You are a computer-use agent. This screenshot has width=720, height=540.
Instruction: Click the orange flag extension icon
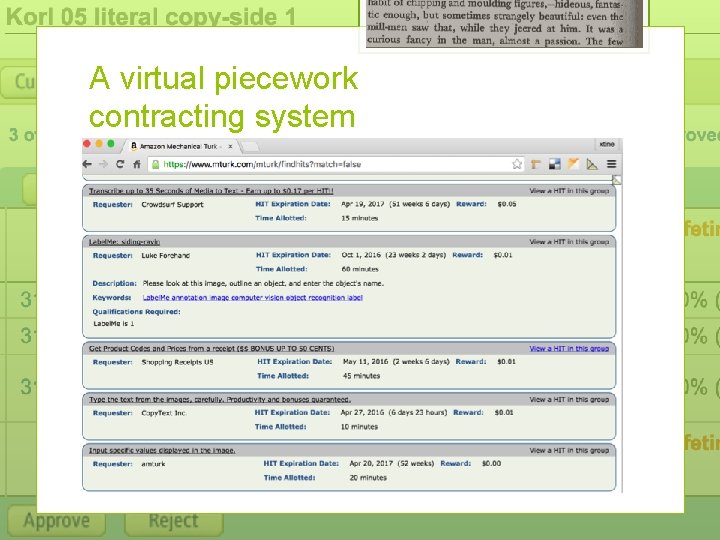(573, 164)
